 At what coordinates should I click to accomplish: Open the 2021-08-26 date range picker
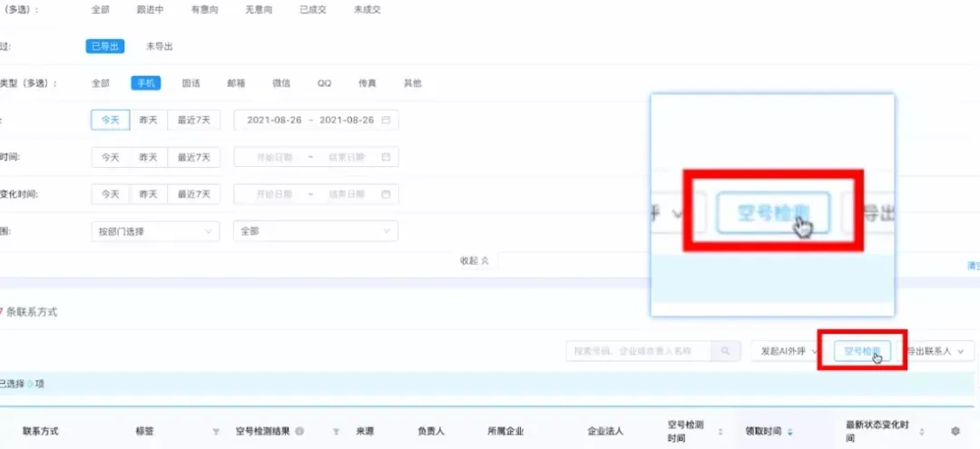tap(316, 120)
